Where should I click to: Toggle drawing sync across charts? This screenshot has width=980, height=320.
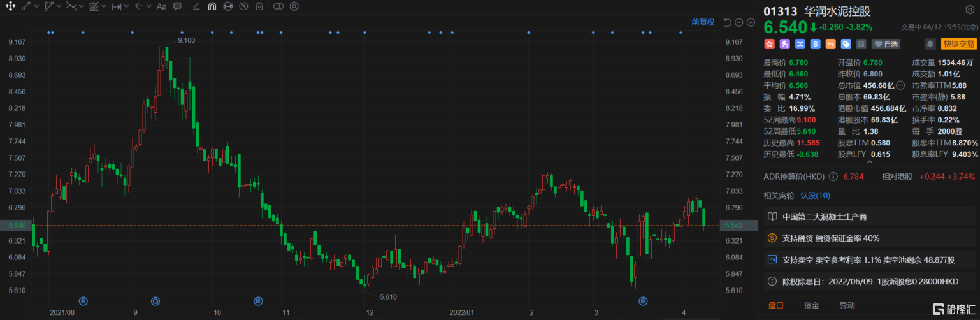227,6
